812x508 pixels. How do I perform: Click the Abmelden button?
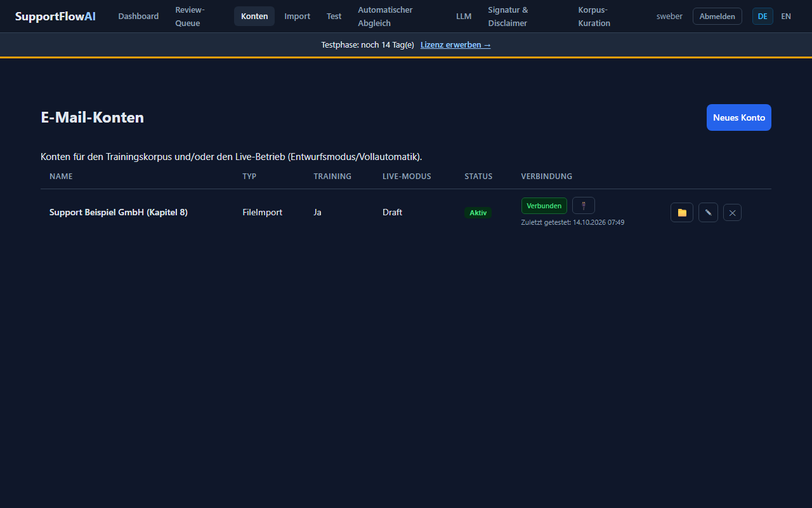[717, 17]
